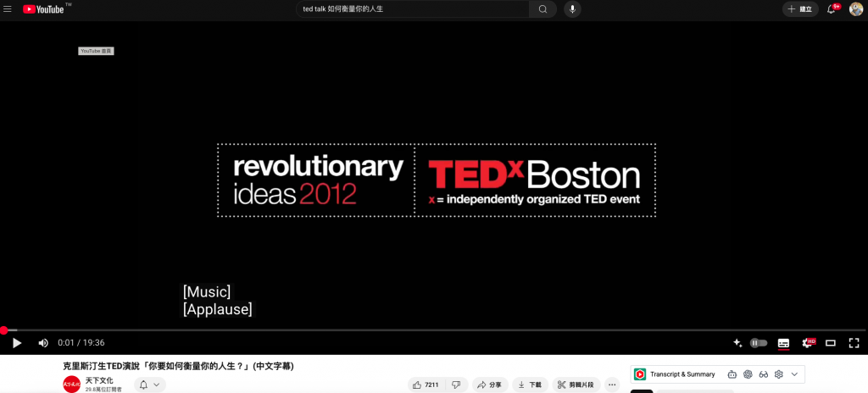Toggle subtitles closed captions
Screen dimensions: 868x393
coord(783,343)
